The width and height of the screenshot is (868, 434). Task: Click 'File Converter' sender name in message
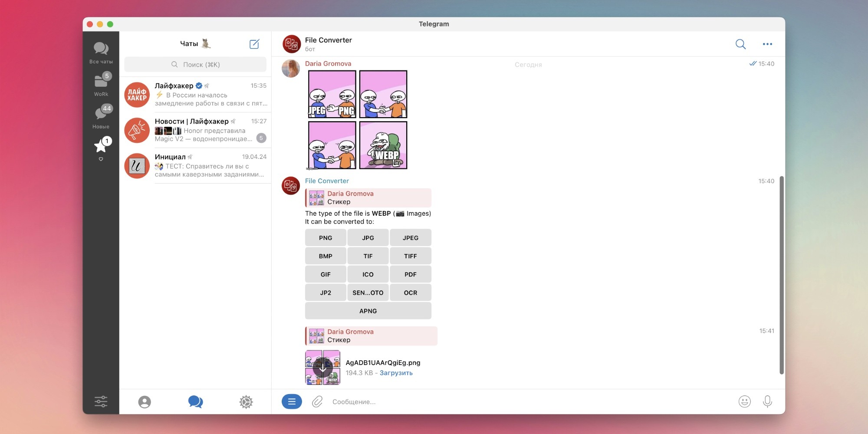(327, 181)
